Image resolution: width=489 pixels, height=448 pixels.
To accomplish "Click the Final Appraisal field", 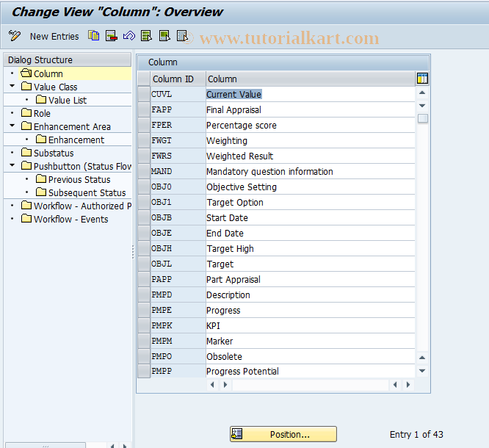I will 311,109.
